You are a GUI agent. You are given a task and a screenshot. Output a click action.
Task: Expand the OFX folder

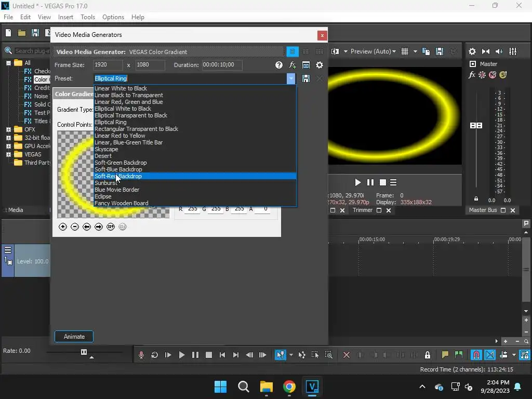pyautogui.click(x=8, y=129)
